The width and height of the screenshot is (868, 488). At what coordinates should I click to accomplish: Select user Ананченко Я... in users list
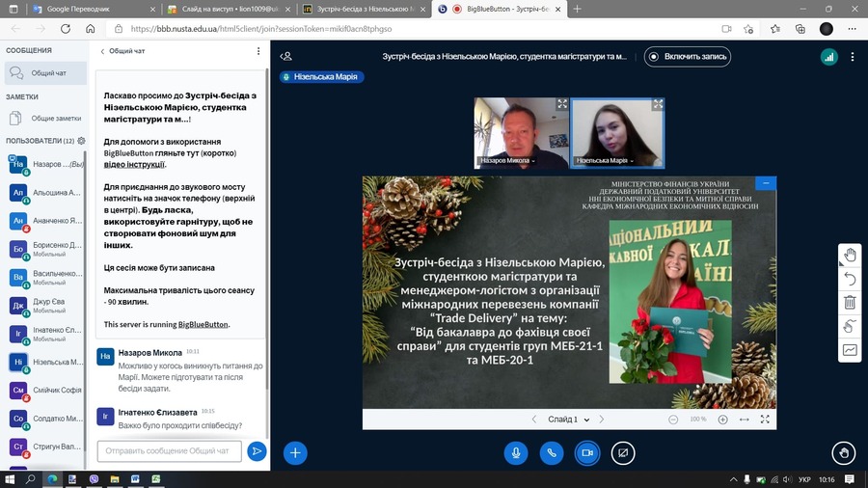(x=45, y=221)
